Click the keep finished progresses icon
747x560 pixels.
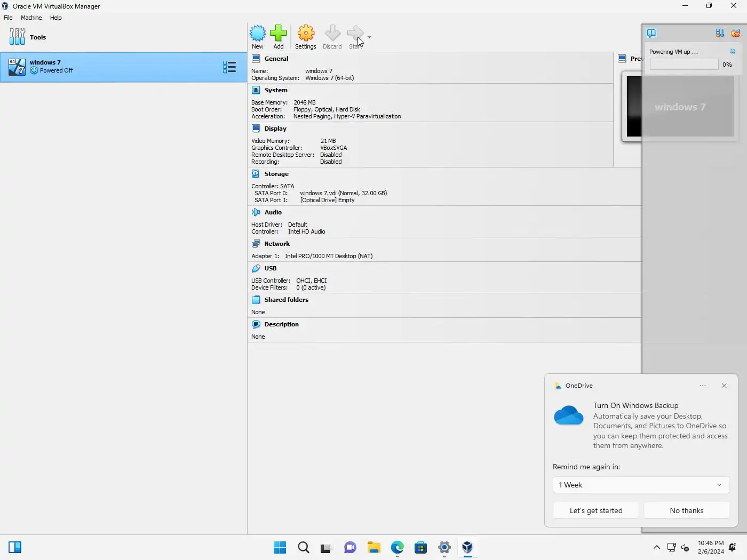720,33
